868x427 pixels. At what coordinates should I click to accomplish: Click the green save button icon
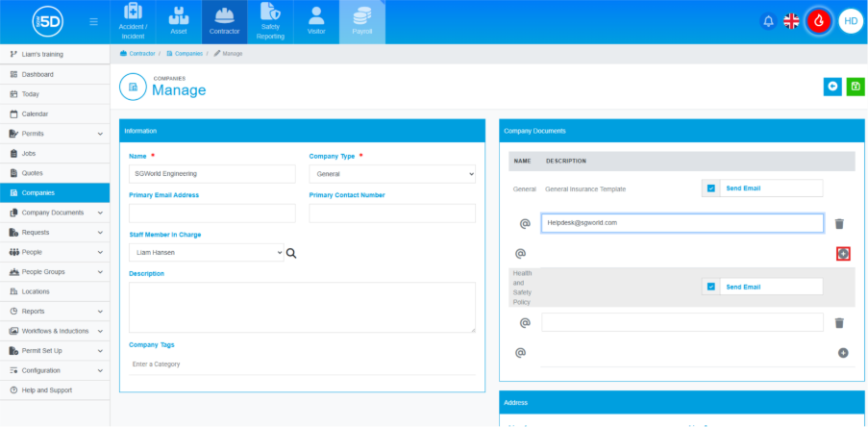855,87
